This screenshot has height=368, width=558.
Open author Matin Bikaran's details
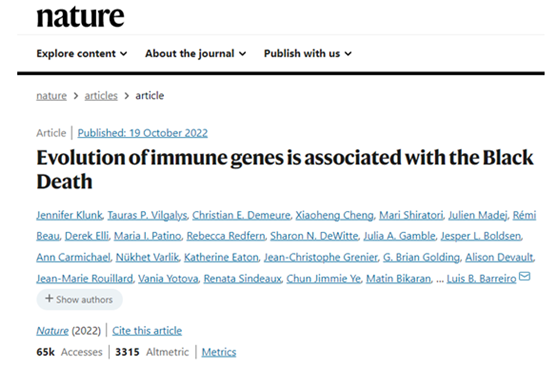tap(399, 279)
